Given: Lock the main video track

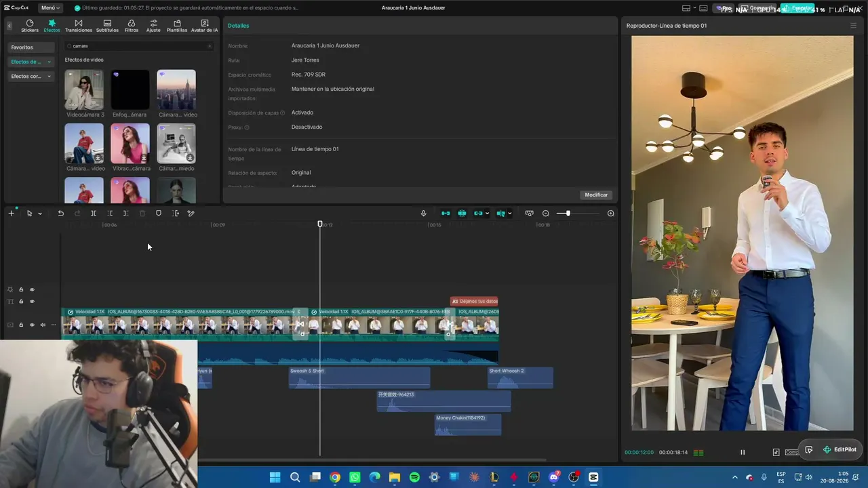Looking at the screenshot, I should pyautogui.click(x=21, y=325).
